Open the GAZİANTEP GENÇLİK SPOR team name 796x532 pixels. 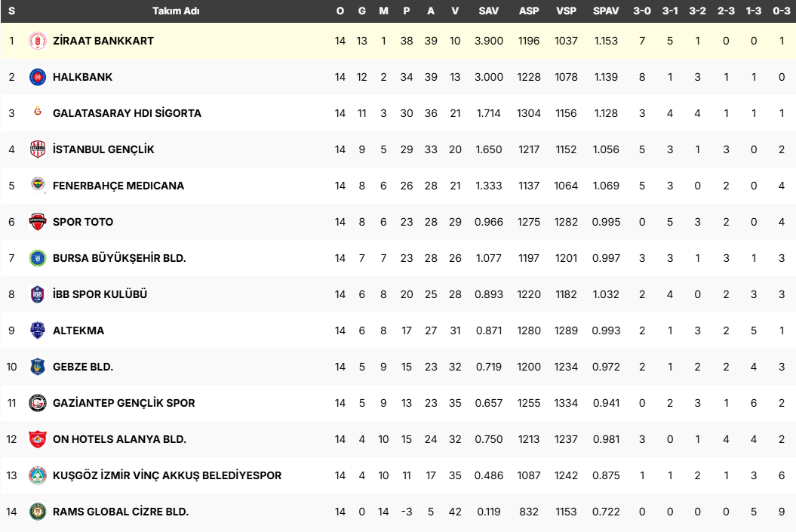124,403
